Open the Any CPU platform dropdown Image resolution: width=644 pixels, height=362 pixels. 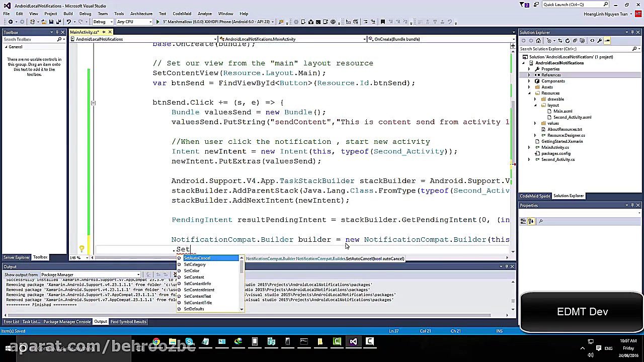click(x=134, y=22)
